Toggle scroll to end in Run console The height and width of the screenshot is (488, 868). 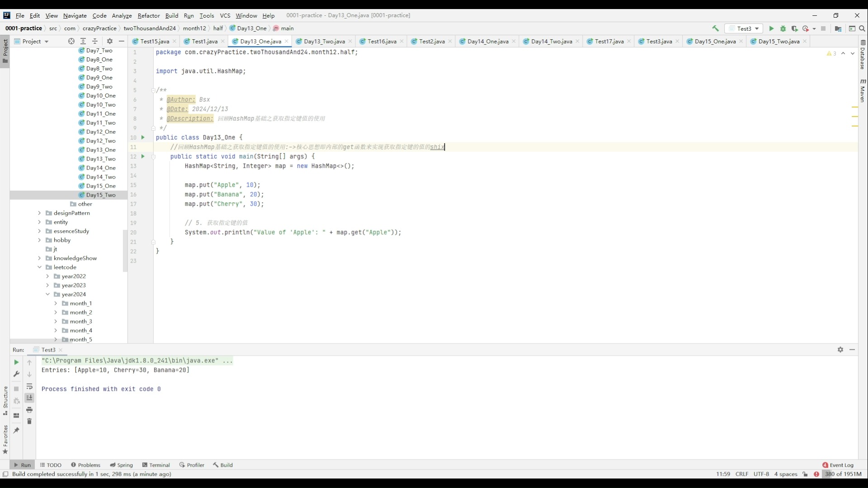point(29,398)
